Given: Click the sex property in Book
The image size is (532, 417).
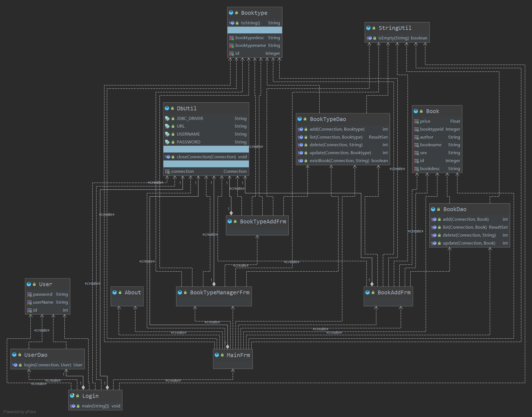Looking at the screenshot, I should tap(437, 153).
